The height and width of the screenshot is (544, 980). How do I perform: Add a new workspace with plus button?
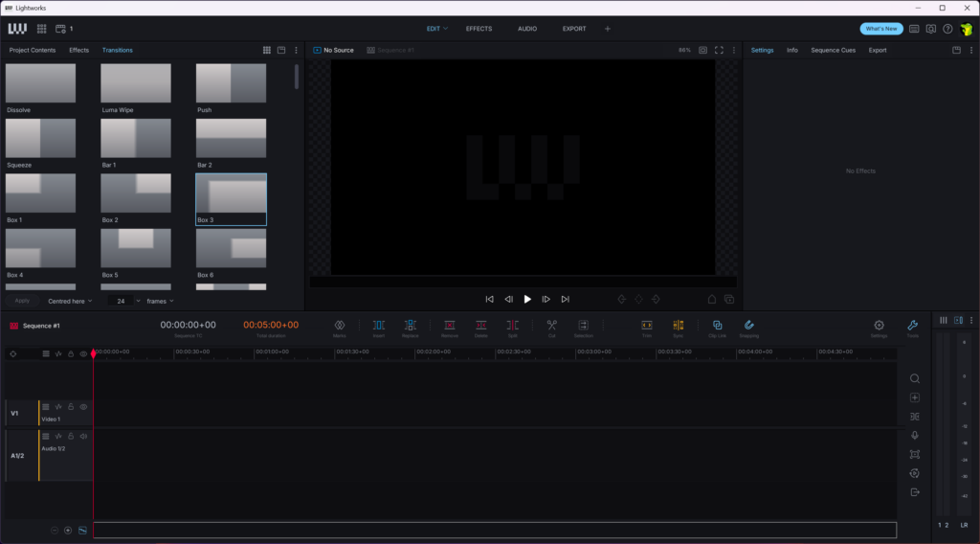(x=607, y=29)
